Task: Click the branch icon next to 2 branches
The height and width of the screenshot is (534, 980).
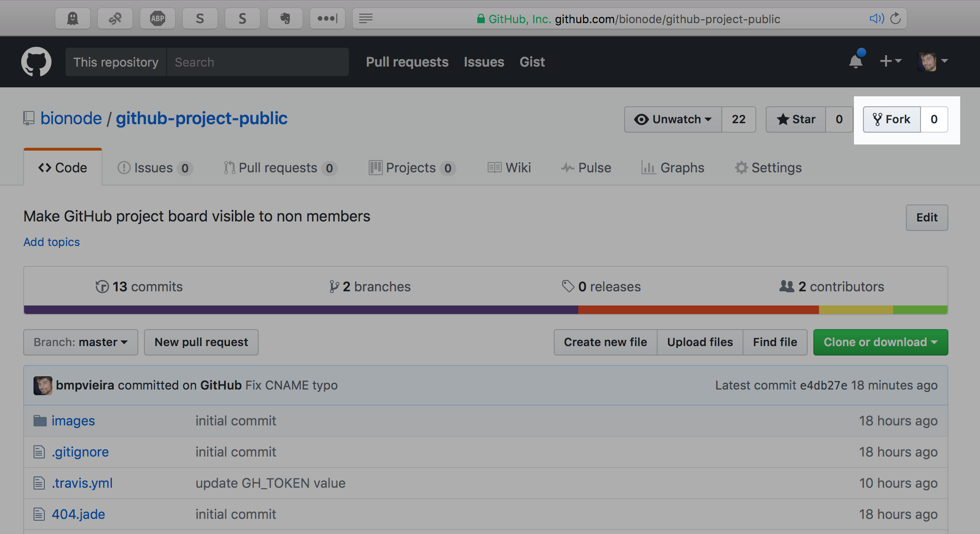Action: (335, 287)
